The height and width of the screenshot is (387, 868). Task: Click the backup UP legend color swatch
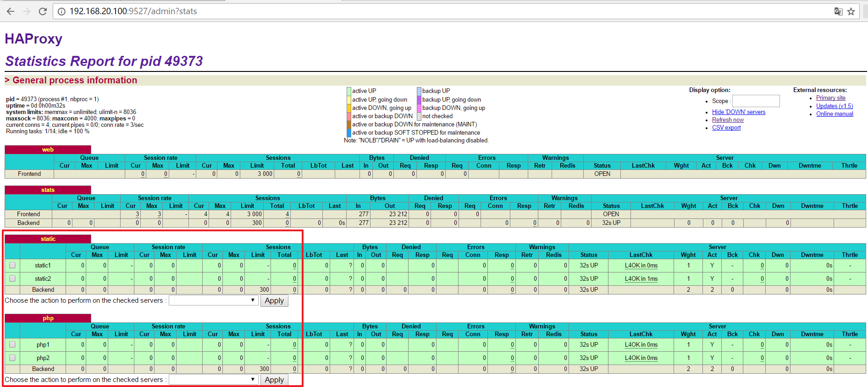[419, 91]
